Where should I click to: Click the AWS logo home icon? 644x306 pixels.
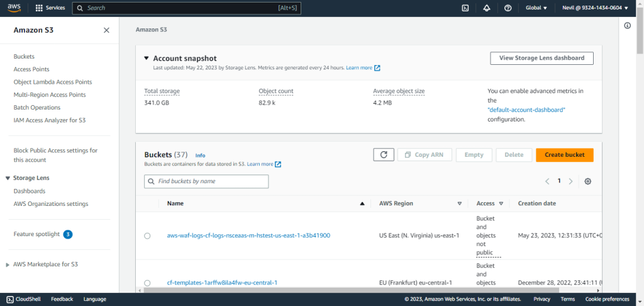point(14,8)
